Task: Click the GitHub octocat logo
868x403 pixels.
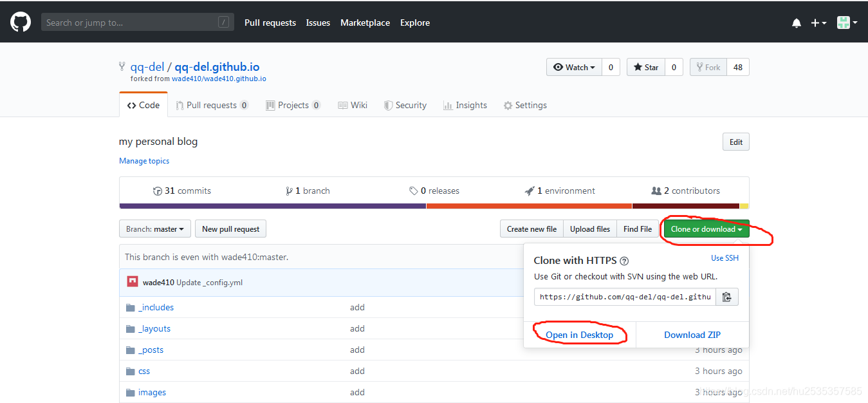Action: tap(21, 23)
